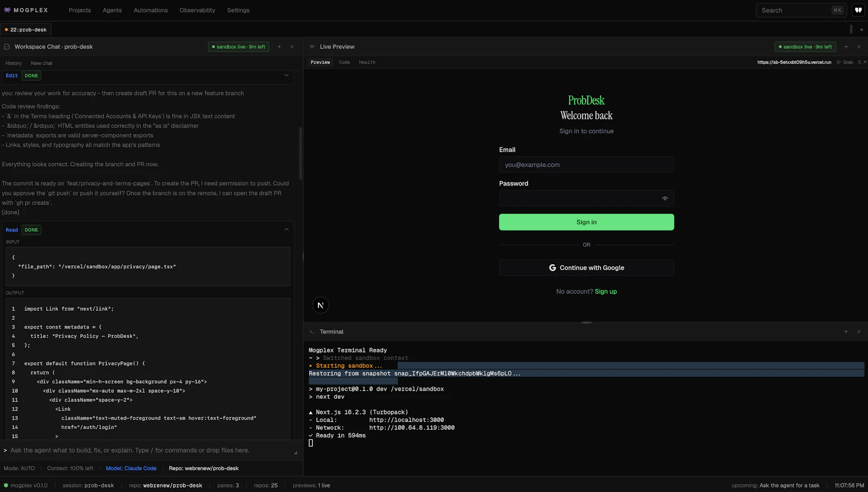
Task: Open chat History
Action: click(x=14, y=63)
